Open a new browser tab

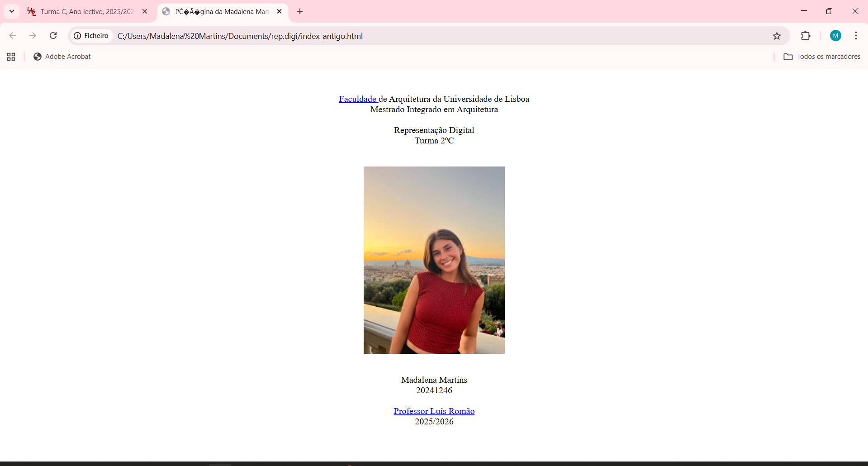pyautogui.click(x=300, y=11)
